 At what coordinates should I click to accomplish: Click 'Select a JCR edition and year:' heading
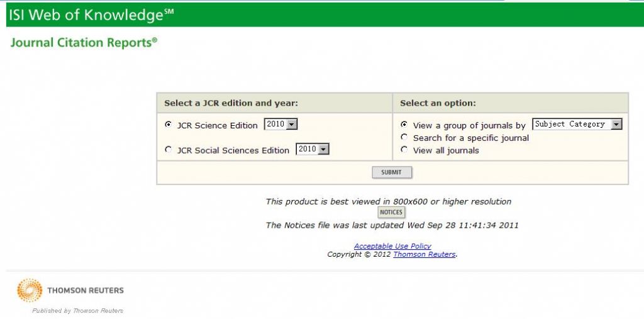coord(231,103)
